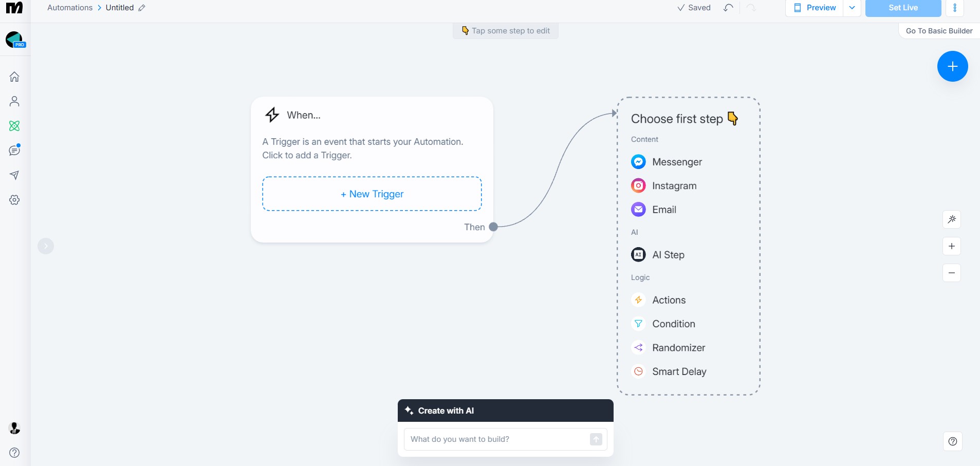Open user profile icon at sidebar bottom
Viewport: 980px width, 466px height.
click(x=14, y=428)
